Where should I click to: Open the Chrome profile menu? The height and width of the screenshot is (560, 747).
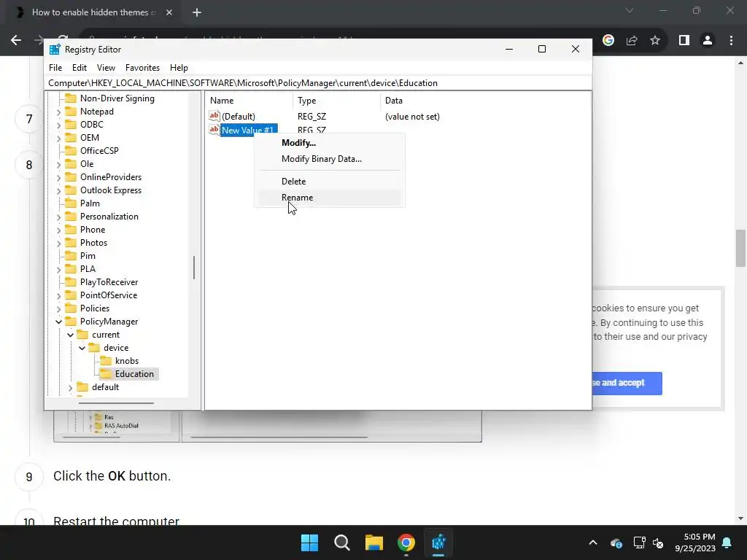708,41
